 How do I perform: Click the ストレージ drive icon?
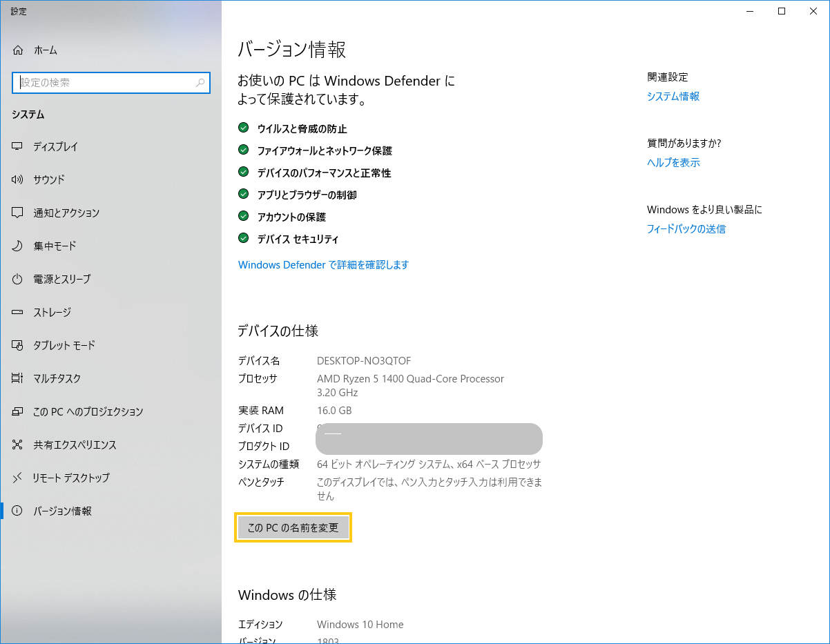[x=18, y=312]
